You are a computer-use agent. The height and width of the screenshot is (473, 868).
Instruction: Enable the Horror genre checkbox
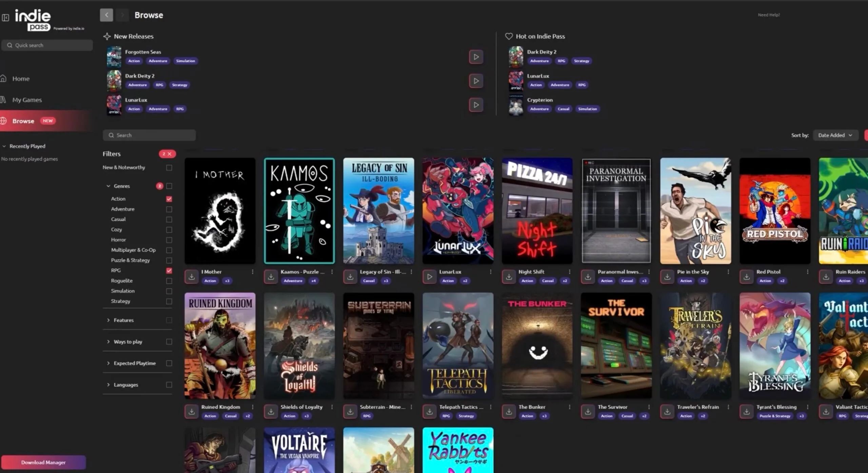169,240
